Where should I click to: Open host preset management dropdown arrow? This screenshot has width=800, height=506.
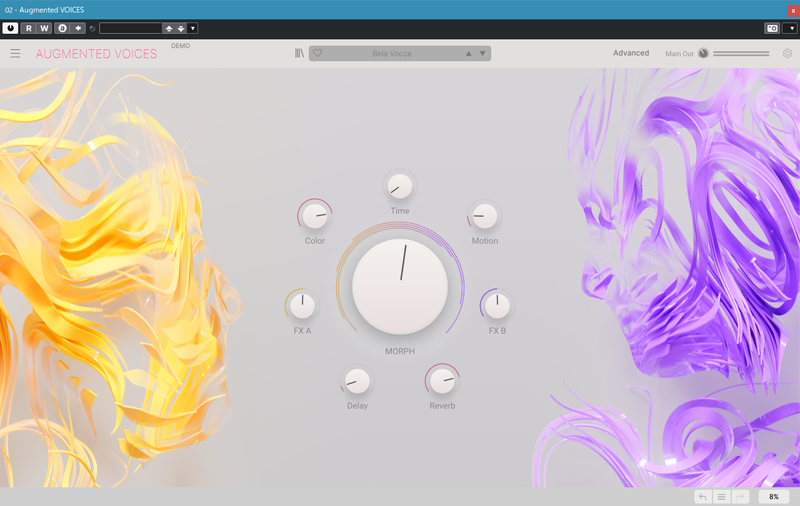[192, 28]
